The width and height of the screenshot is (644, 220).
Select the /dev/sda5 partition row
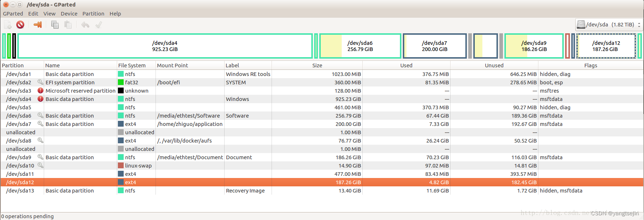[322, 107]
